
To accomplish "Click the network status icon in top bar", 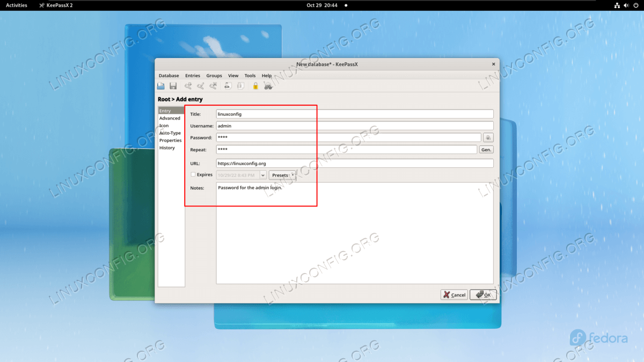I will point(617,5).
